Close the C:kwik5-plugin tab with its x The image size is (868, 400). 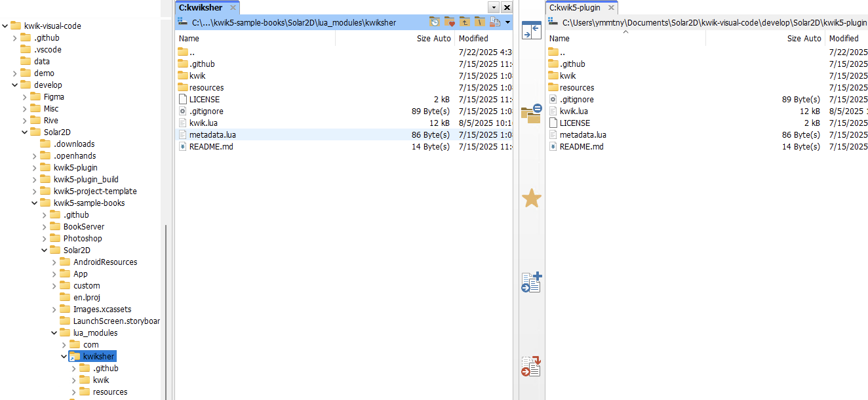click(x=611, y=8)
